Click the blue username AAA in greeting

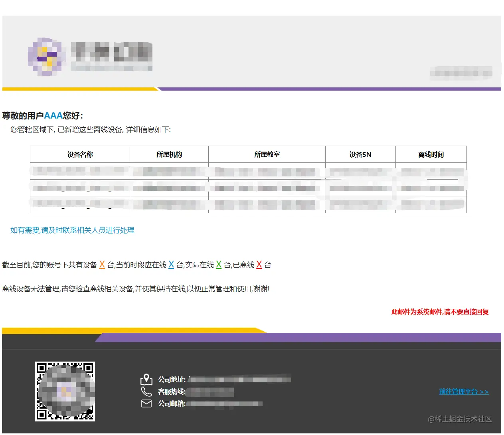[x=53, y=116]
